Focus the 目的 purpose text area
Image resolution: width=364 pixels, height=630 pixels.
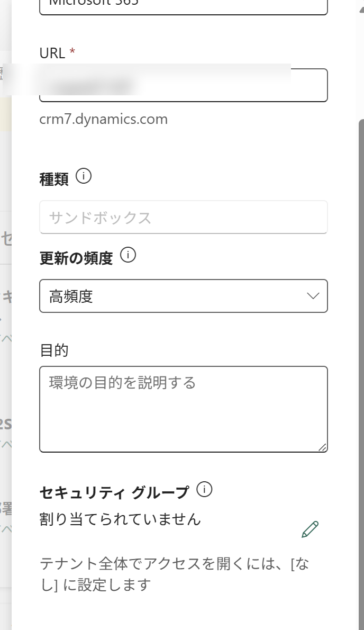coord(184,409)
